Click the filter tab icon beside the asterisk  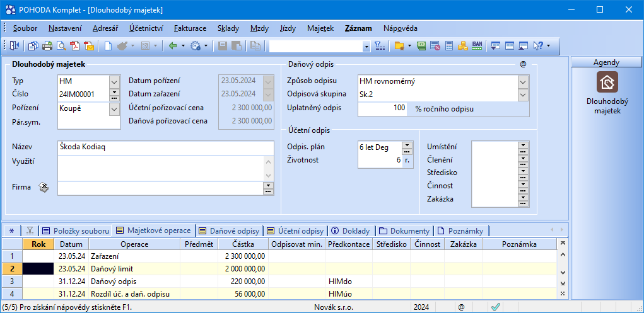coord(30,230)
